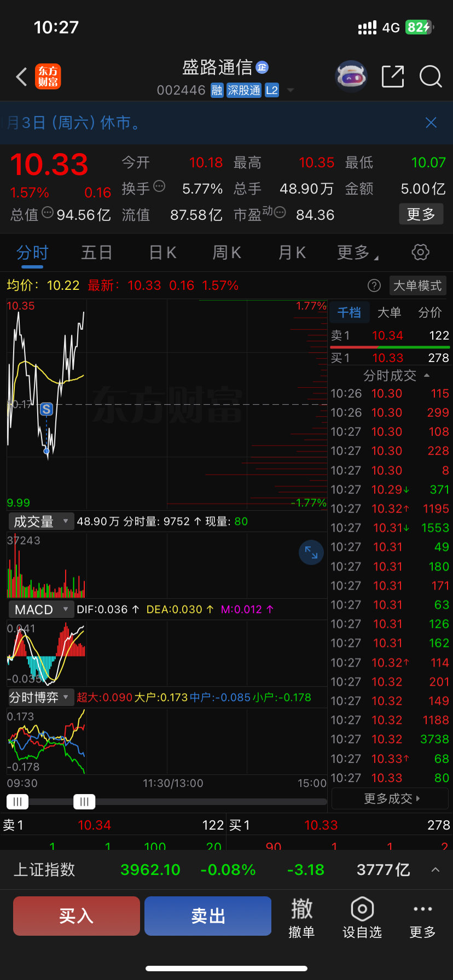Select the 分价 tab
453x980 pixels.
click(430, 312)
